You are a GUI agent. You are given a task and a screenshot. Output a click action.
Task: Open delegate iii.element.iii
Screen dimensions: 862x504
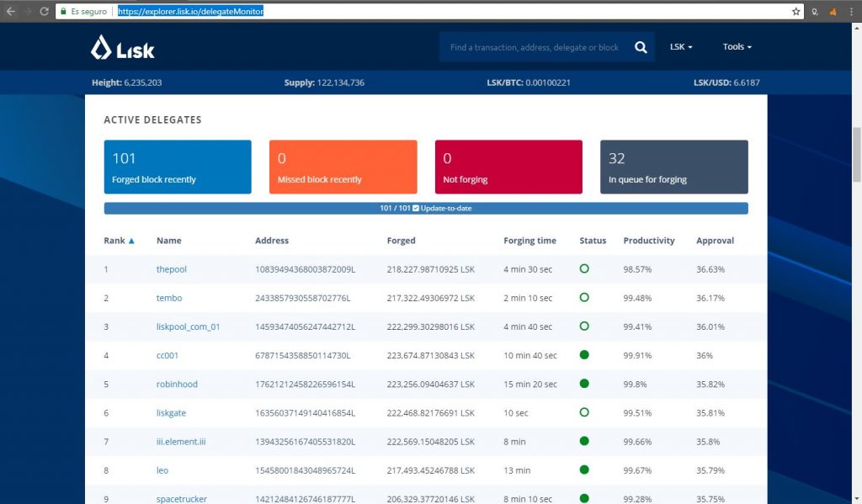[181, 442]
